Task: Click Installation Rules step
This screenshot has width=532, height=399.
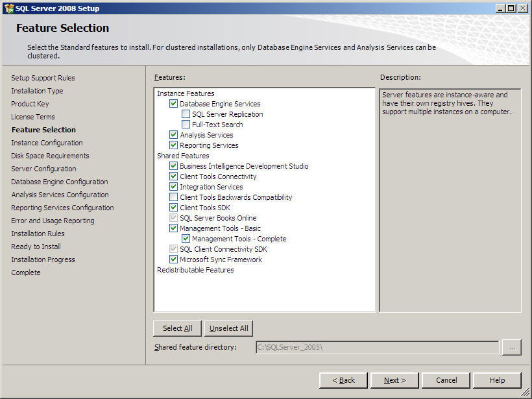Action: pos(38,234)
